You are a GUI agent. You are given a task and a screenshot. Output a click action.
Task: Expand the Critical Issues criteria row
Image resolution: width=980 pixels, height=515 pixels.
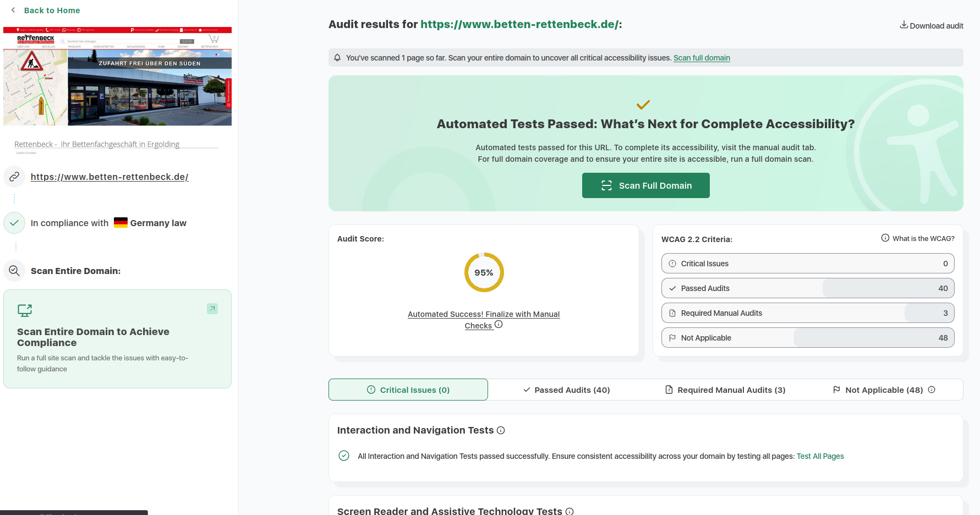[807, 264]
